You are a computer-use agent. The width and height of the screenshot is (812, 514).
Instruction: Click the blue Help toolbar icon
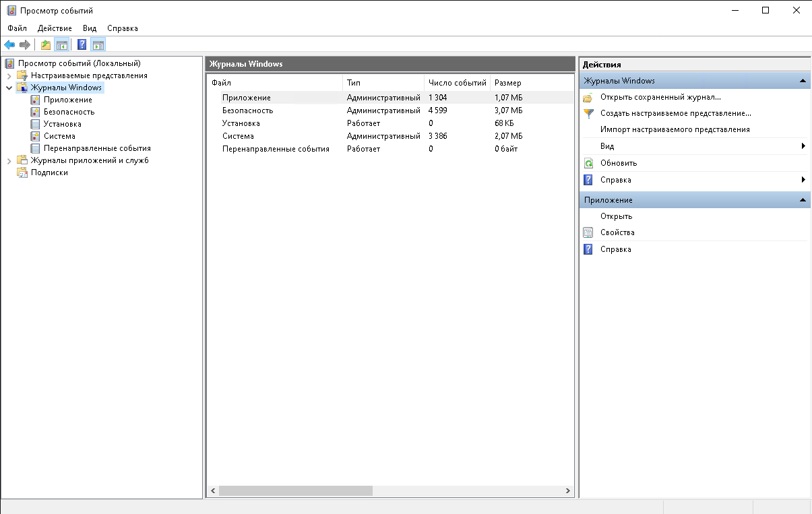[x=82, y=45]
